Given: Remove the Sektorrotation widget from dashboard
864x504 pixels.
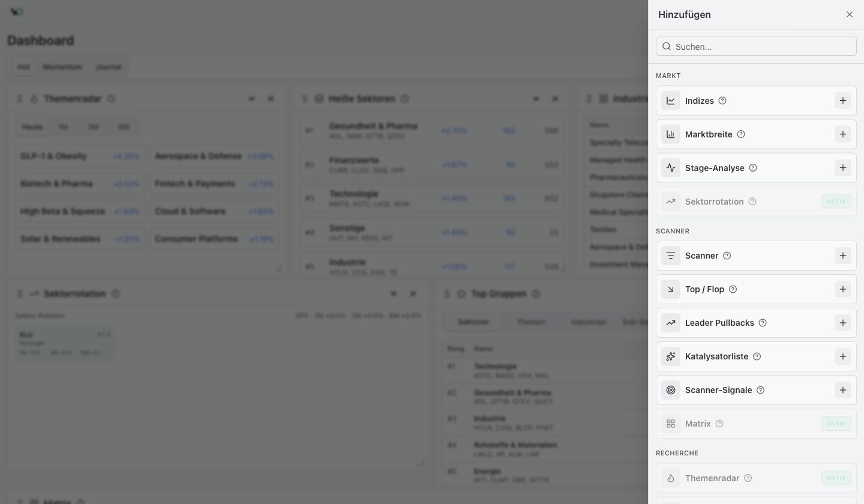Looking at the screenshot, I should pyautogui.click(x=413, y=293).
